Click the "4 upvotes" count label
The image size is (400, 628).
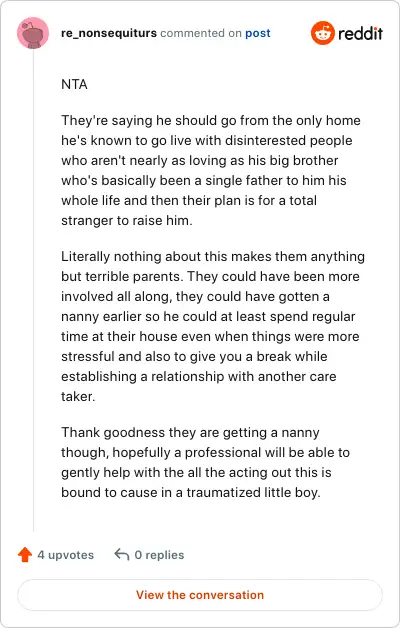tap(66, 555)
